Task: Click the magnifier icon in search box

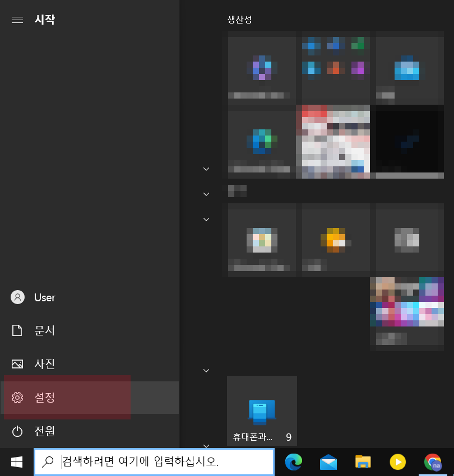Action: pyautogui.click(x=48, y=462)
